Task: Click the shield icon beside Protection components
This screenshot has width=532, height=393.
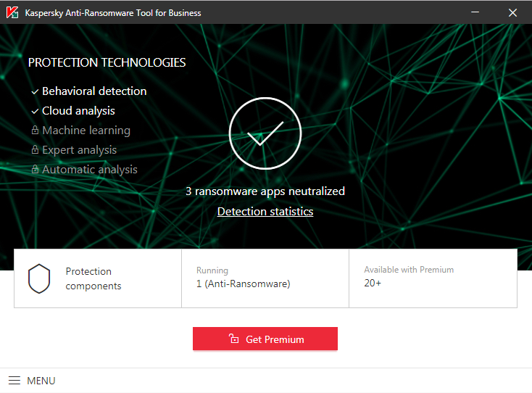Action: (39, 278)
